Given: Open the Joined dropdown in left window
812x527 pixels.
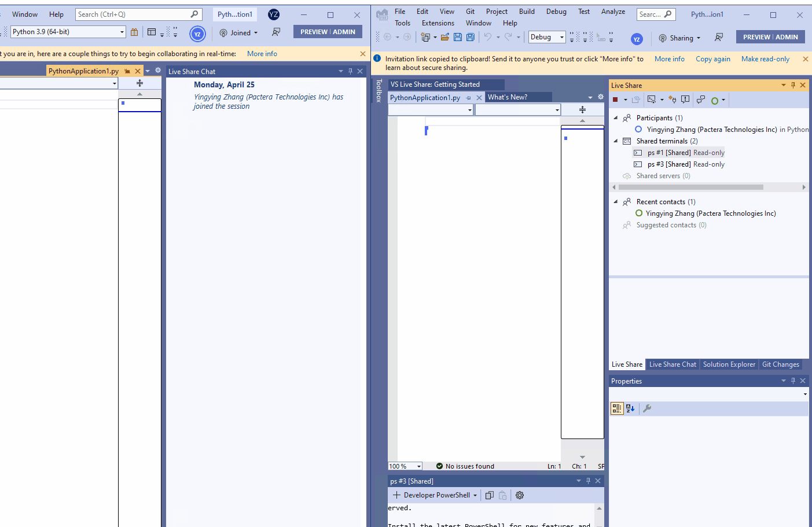Looking at the screenshot, I should coord(238,33).
